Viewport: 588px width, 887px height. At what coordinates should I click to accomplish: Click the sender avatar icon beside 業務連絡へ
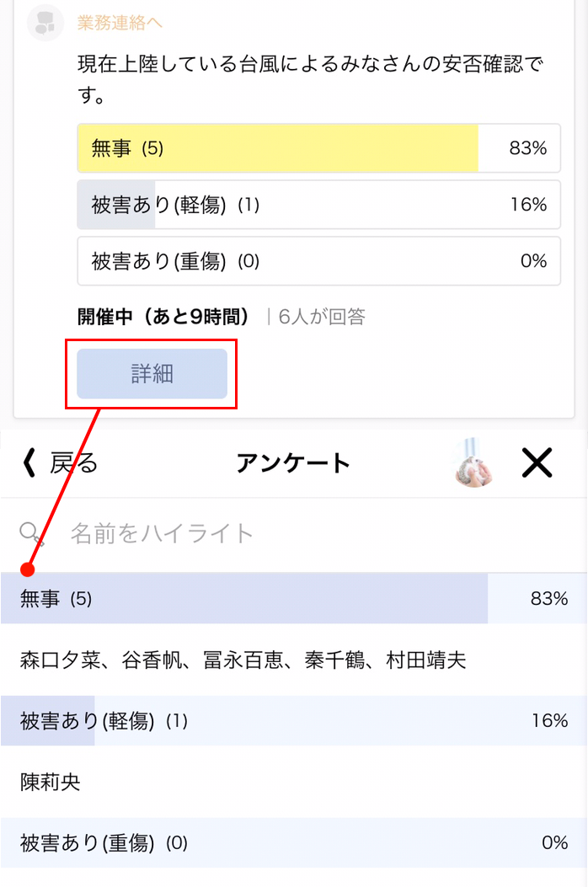pos(45,23)
